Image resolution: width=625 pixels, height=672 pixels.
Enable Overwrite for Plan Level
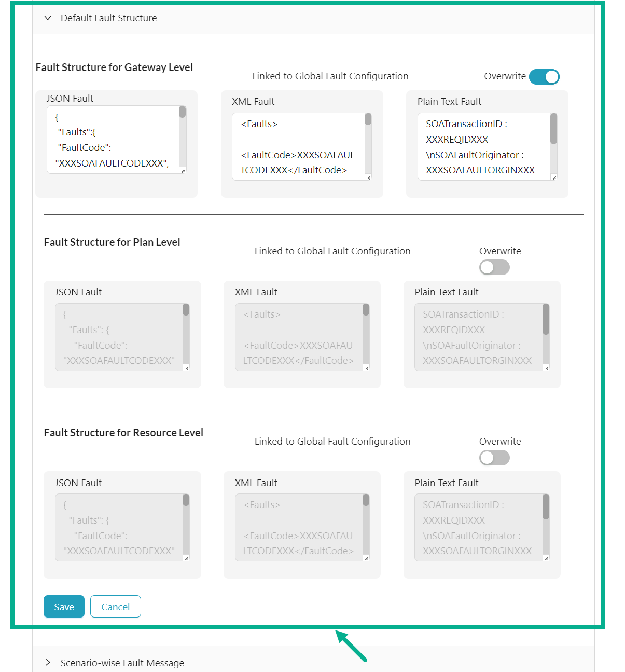point(494,268)
